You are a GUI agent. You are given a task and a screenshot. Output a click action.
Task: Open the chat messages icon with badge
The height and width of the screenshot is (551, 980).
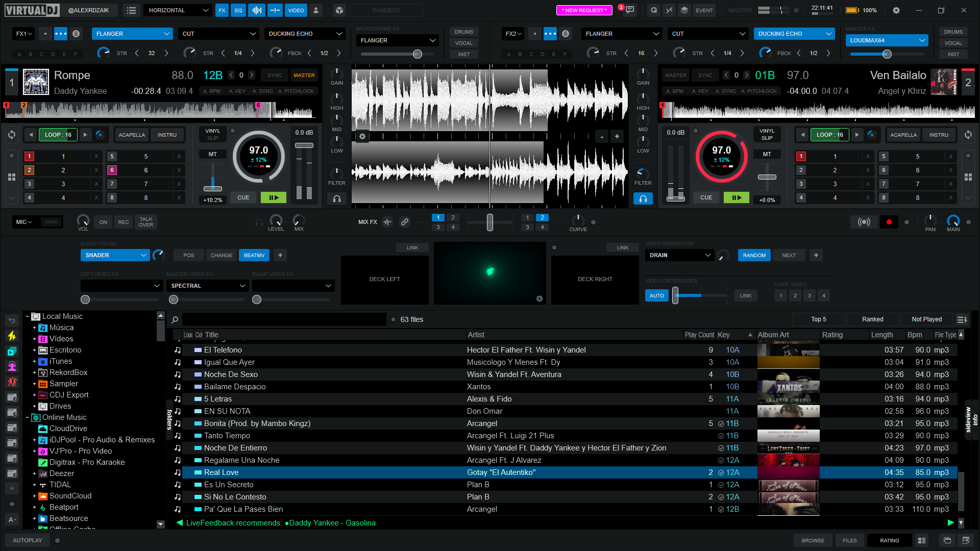[630, 10]
